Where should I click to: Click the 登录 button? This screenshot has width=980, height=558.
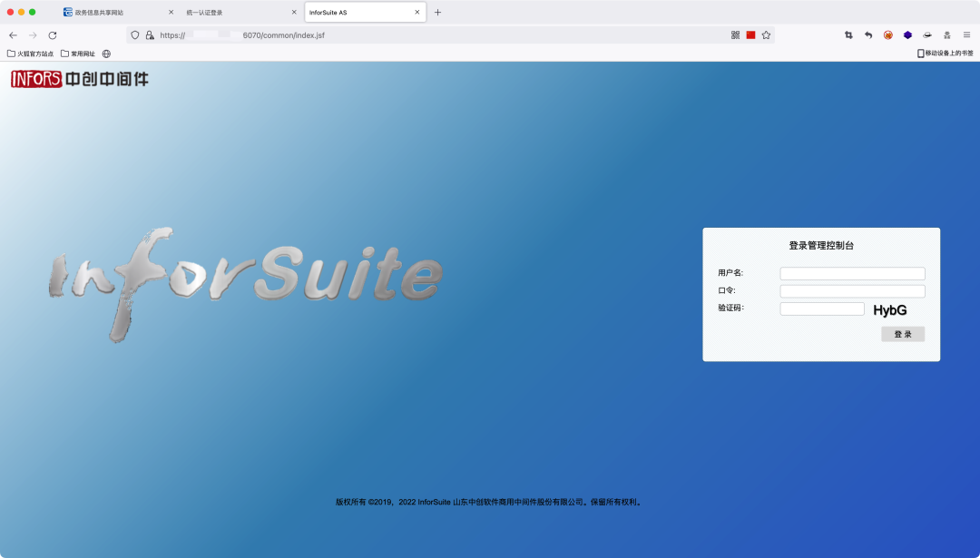(x=903, y=334)
